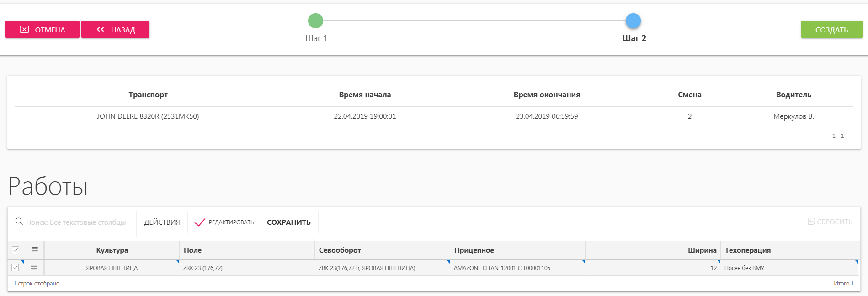Select the ZRK 23(176,72 h, ЯРОВАЯ ПШЕНИЦА) cell
The height and width of the screenshot is (296, 868).
(382, 268)
